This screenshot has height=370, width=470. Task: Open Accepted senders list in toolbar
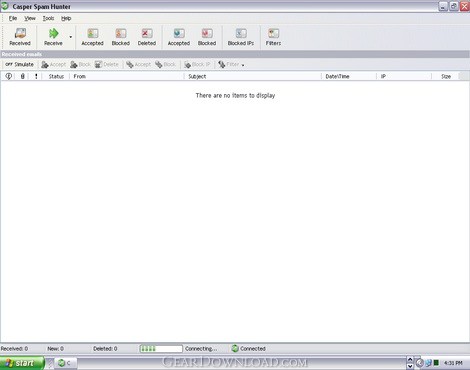[92, 37]
